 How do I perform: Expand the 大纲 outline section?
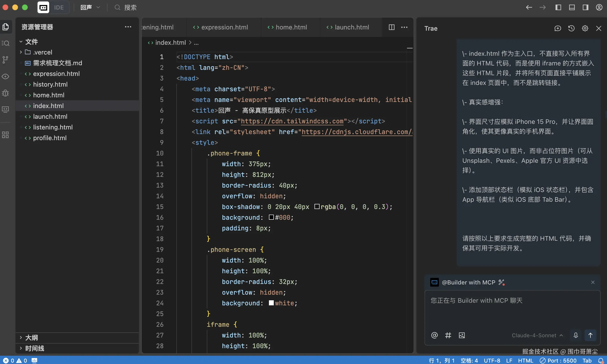click(31, 337)
